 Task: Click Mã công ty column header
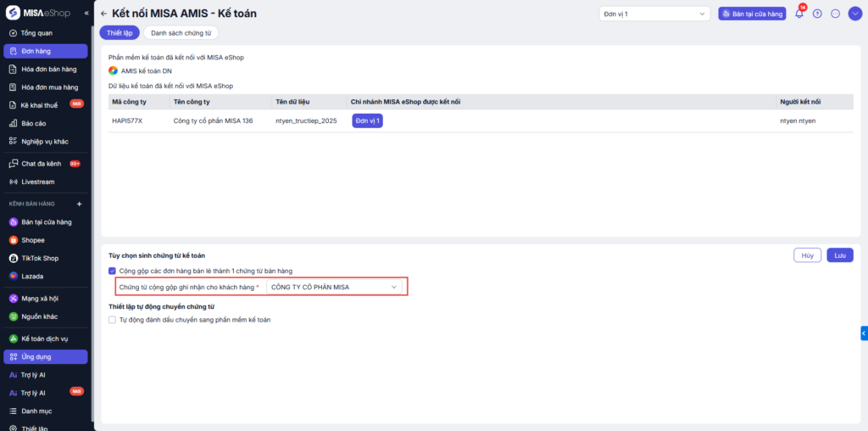(129, 102)
